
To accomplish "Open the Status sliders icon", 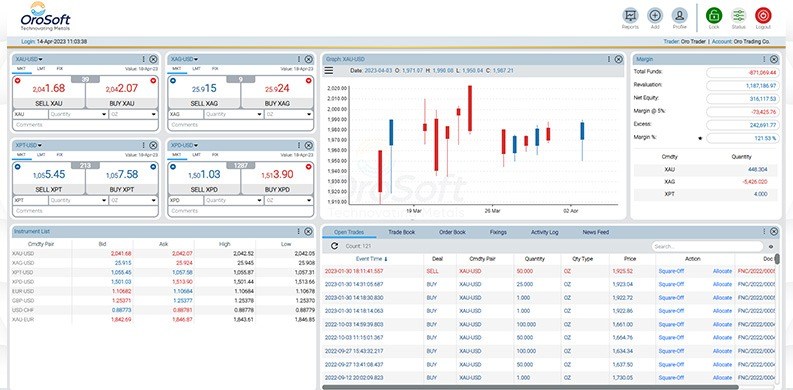I will 738,16.
